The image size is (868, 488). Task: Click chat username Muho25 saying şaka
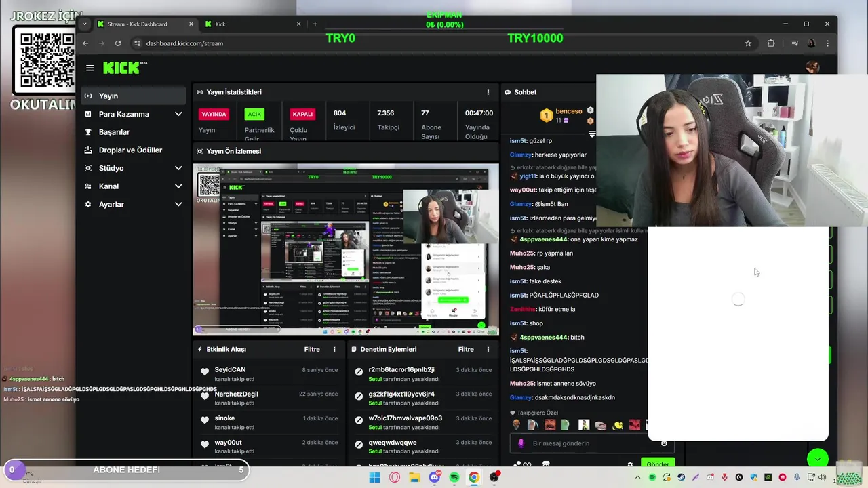point(521,268)
